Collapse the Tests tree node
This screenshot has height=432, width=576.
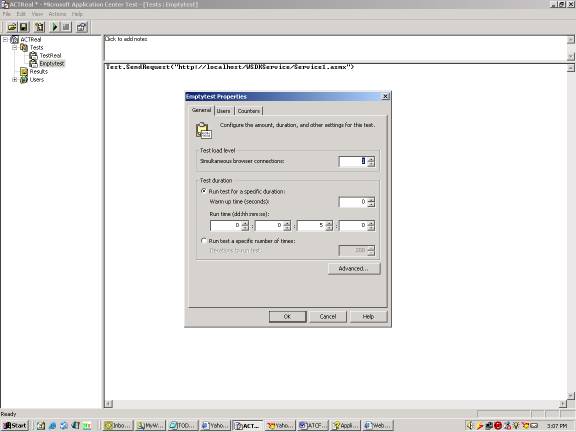point(15,47)
